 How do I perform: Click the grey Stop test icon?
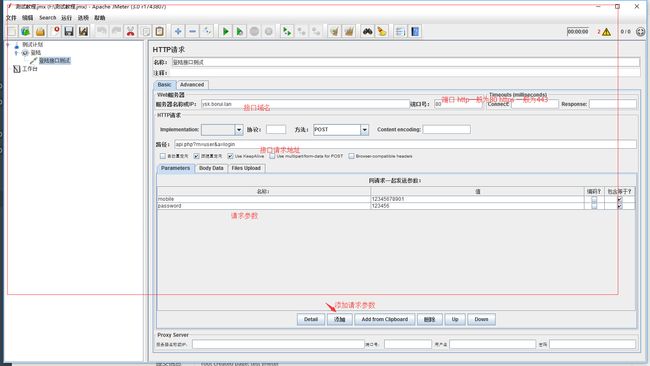[254, 32]
